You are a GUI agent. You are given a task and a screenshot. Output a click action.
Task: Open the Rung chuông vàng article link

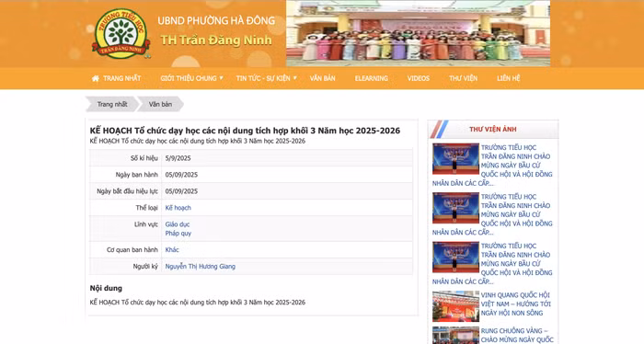pos(517,336)
